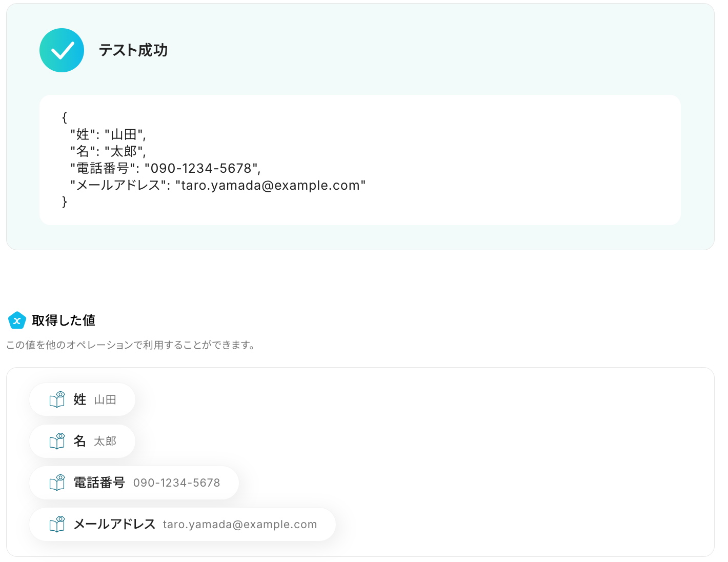Viewport: 728px width, 562px height.
Task: Click the JSON line with taro.yamada@example.com
Action: 218,185
